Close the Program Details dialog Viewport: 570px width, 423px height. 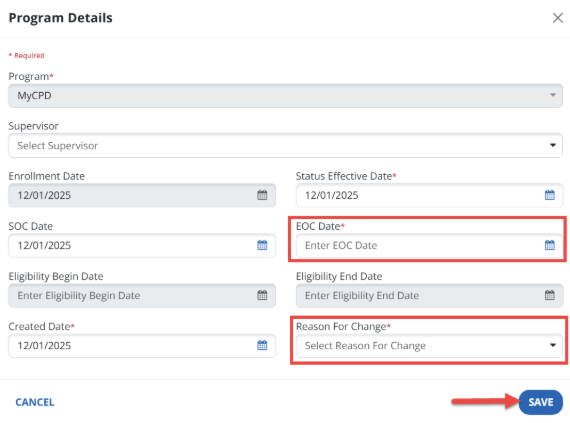pyautogui.click(x=558, y=18)
